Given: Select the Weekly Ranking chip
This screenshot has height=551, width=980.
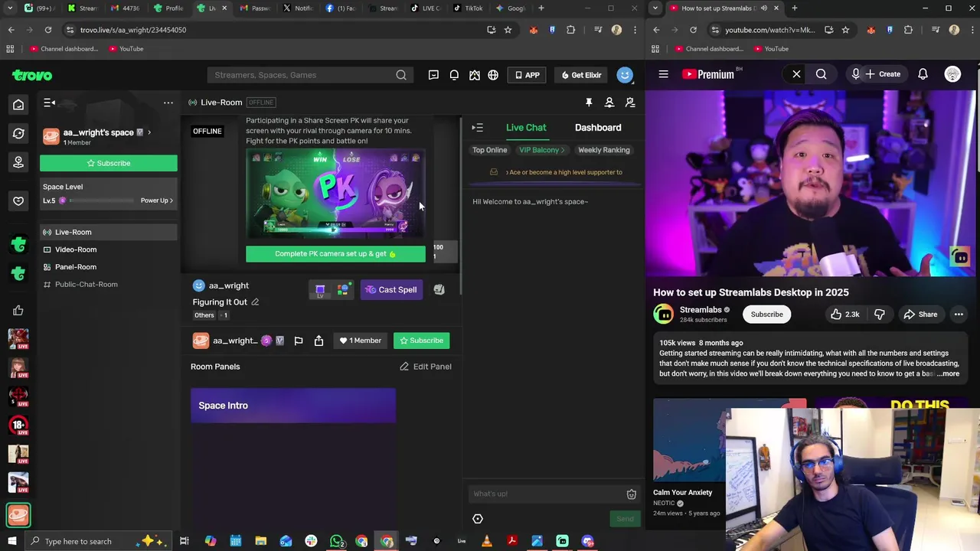Looking at the screenshot, I should tap(604, 150).
